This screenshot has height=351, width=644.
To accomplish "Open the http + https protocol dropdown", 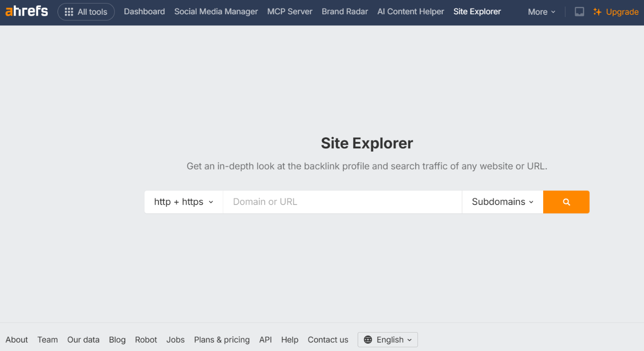I will (183, 202).
